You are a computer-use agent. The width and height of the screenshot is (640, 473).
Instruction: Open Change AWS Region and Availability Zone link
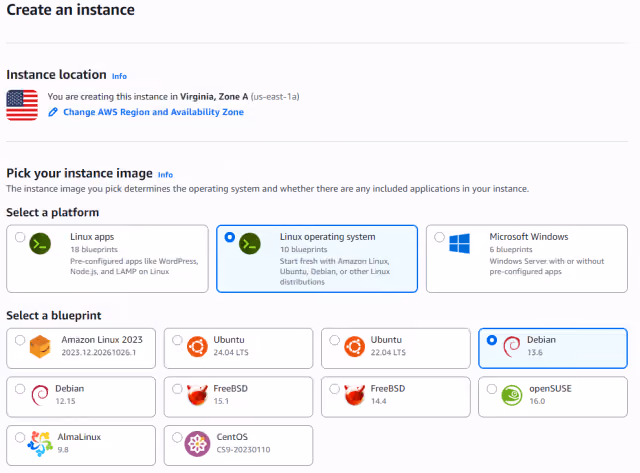pos(153,112)
